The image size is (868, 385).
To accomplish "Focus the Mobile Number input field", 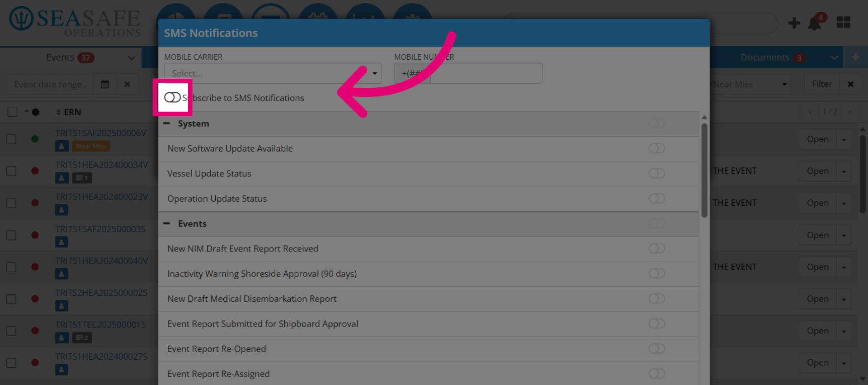I will pyautogui.click(x=486, y=73).
